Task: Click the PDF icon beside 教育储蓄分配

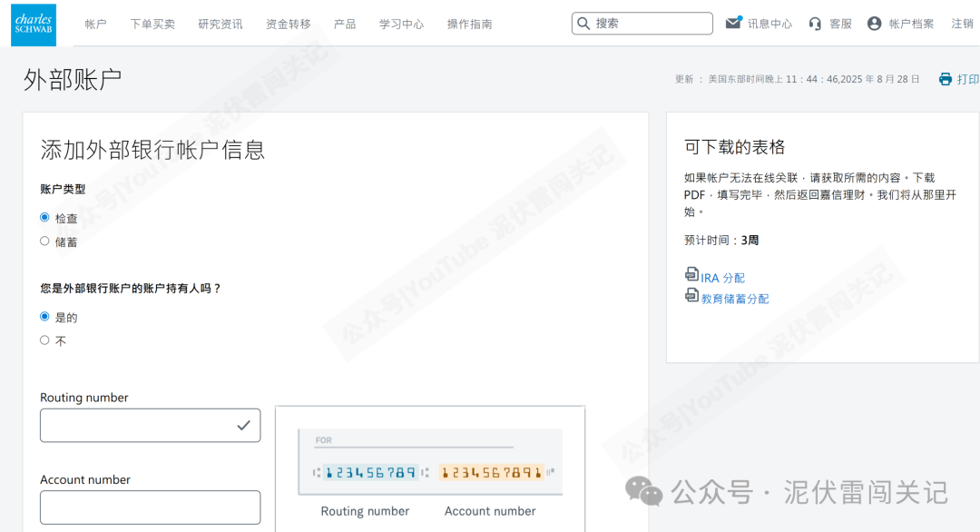Action: click(x=692, y=295)
